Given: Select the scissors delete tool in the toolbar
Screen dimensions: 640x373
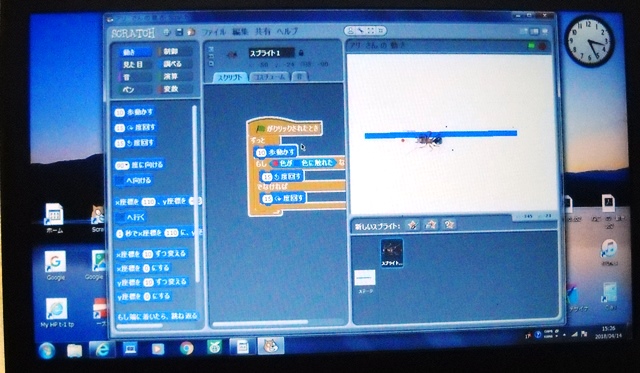Looking at the screenshot, I should pos(361,31).
